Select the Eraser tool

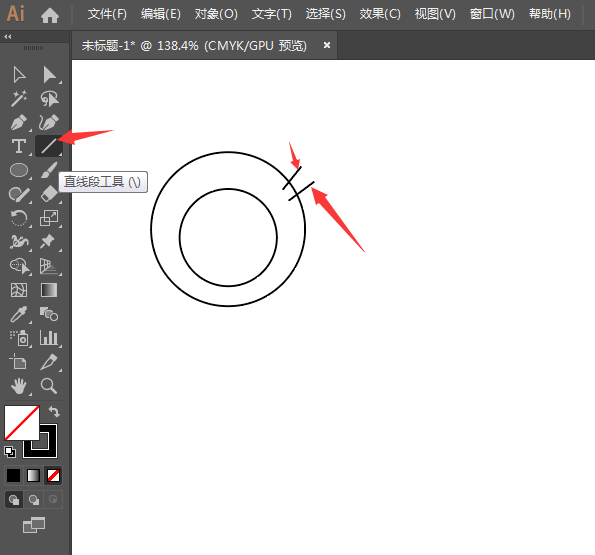pyautogui.click(x=49, y=194)
